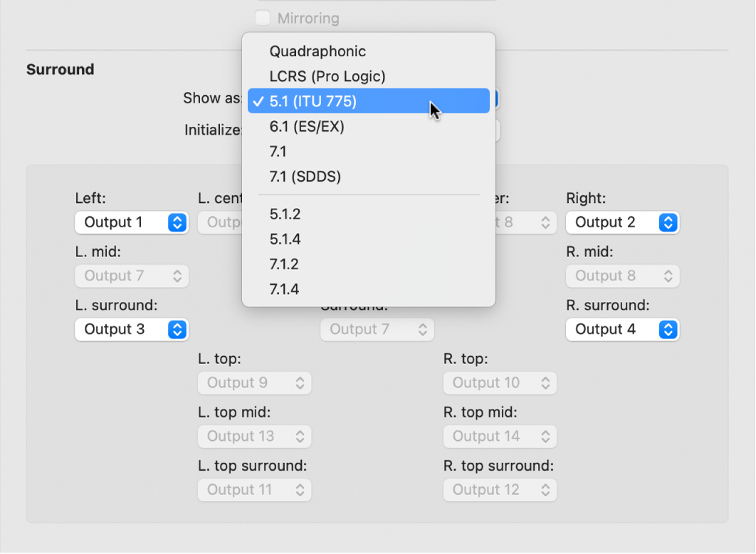Click the blue chevron icon on Output 1
Viewport: 756px width, 554px height.
tap(177, 222)
